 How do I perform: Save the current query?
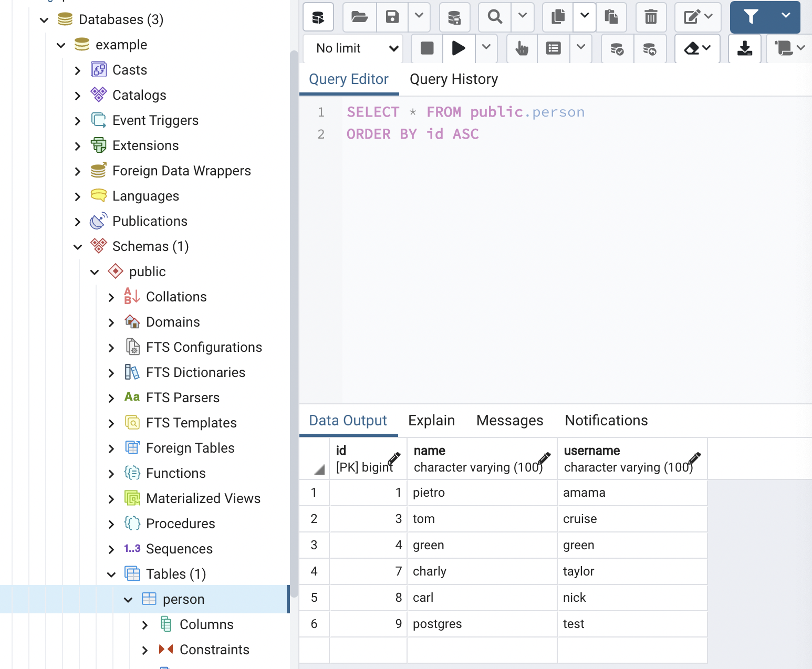tap(391, 17)
